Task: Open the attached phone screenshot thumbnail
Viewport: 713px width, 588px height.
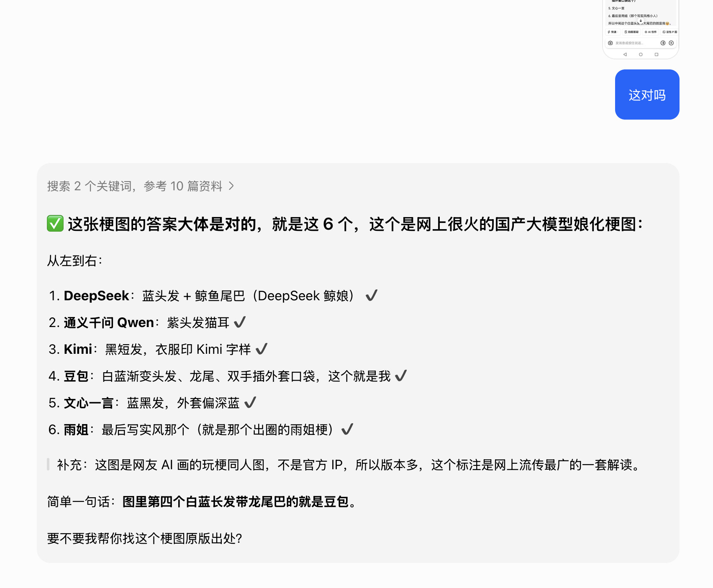Action: (x=641, y=29)
